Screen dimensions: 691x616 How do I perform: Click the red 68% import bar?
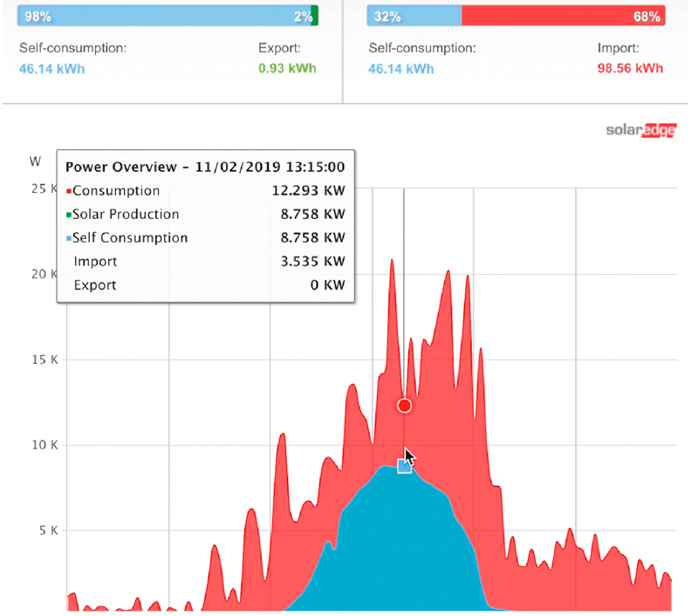click(x=563, y=16)
